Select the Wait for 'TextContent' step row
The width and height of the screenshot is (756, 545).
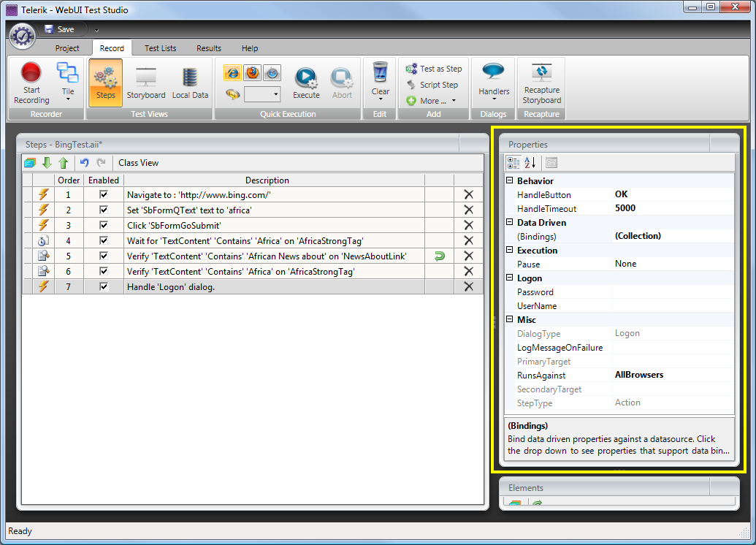253,240
